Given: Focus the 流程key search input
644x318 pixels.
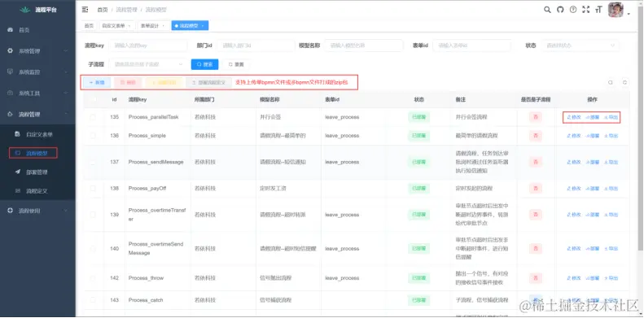Looking at the screenshot, I should pos(148,46).
